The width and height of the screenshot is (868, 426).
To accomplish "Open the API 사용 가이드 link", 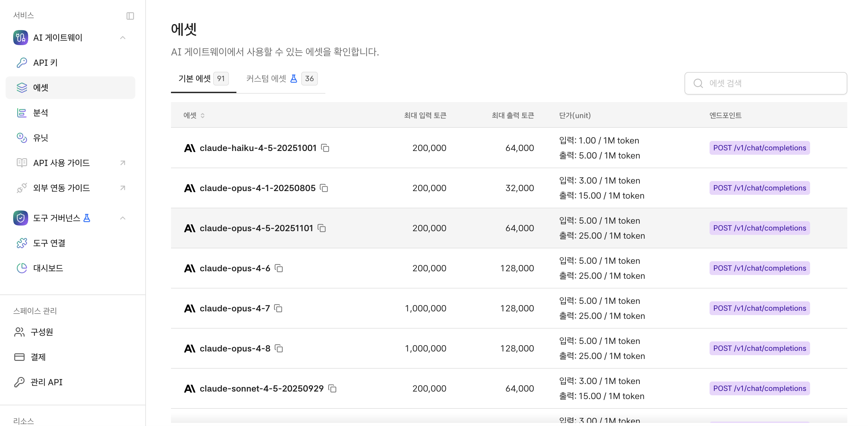I will (70, 163).
